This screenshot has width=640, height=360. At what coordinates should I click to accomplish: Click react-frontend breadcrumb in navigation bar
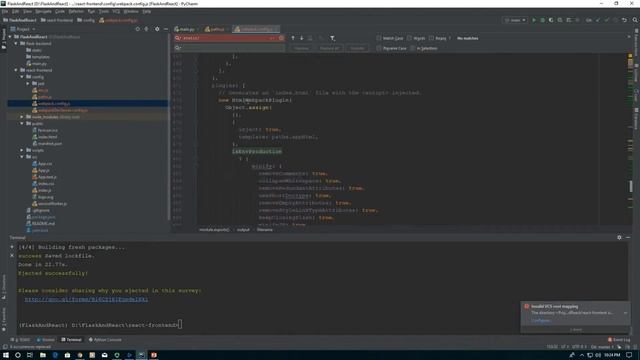point(57,20)
